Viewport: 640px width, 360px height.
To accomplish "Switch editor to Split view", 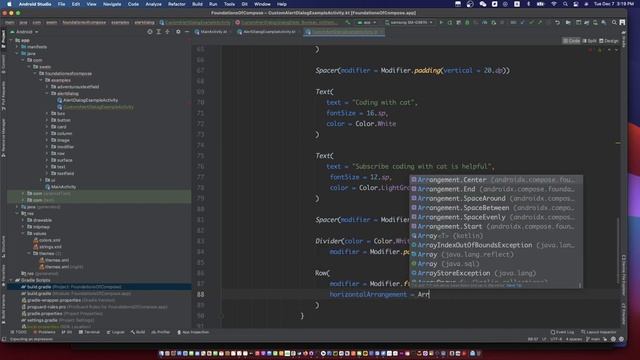I will point(589,41).
